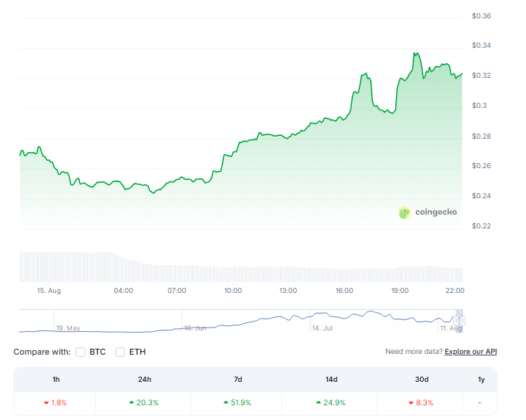Click the red down arrow beside 8.3%
The height and width of the screenshot is (420, 526).
point(413,402)
